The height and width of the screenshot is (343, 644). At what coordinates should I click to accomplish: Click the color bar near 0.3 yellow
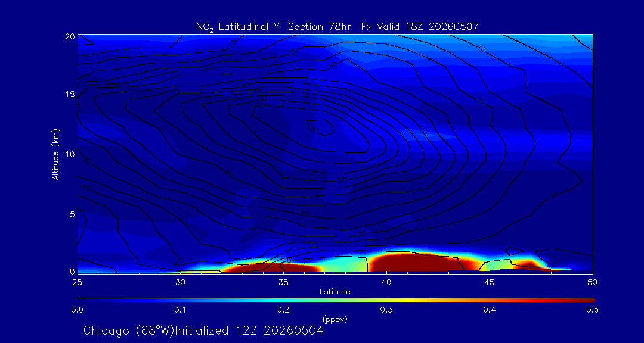point(386,300)
